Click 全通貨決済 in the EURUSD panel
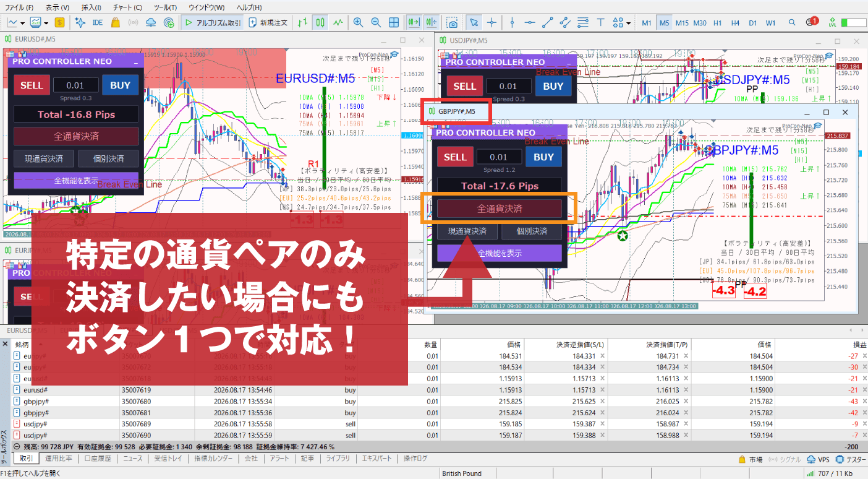Screen dimensions: 868x479 click(76, 136)
